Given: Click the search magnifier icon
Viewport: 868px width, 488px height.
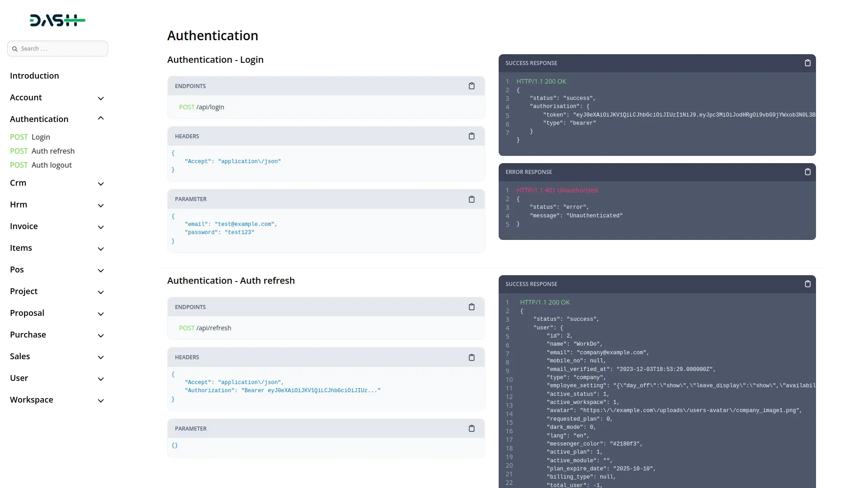Looking at the screenshot, I should 15,48.
